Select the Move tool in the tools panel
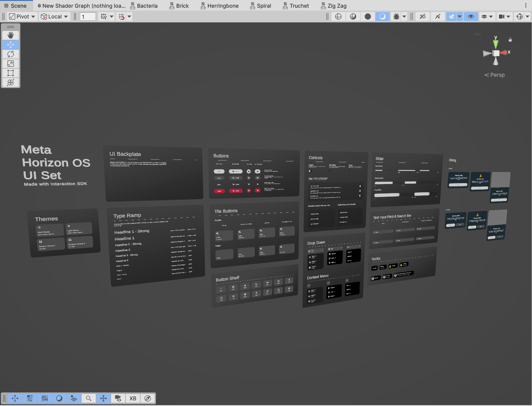Viewport: 532px width, 406px height. tap(11, 45)
